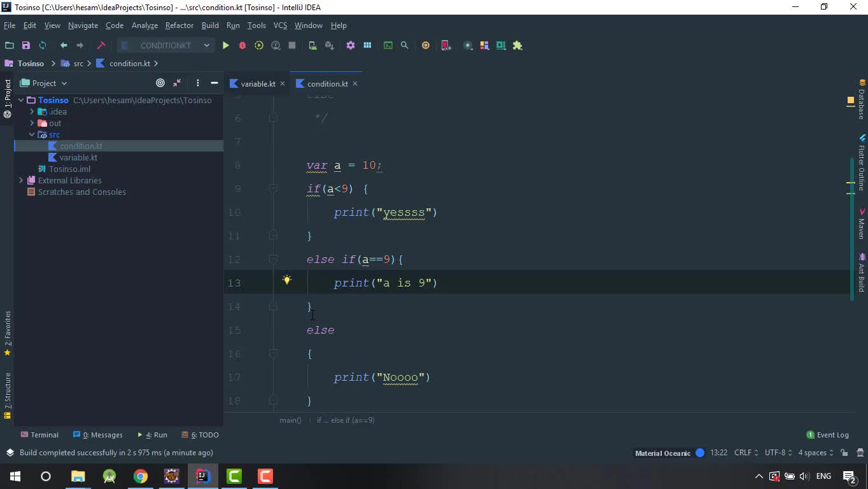Open the Terminal tool window
The height and width of the screenshot is (489, 868).
pos(39,435)
